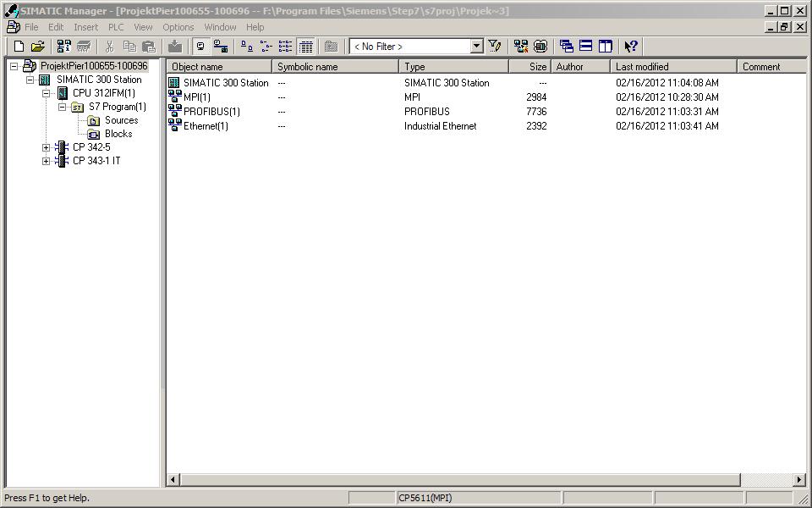The image size is (812, 508).
Task: Sort by the Last modified column header
Action: coord(673,66)
